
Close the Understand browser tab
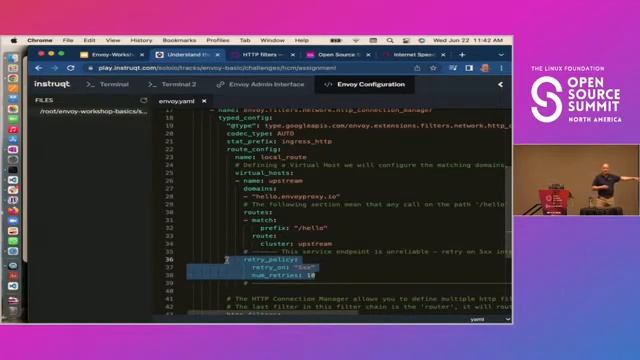tap(218, 55)
